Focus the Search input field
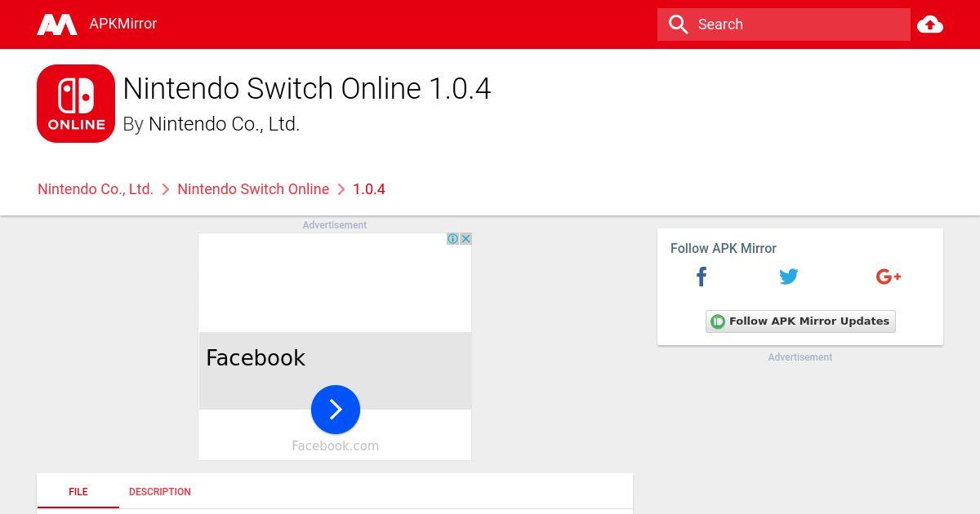The image size is (980, 514). click(x=784, y=24)
